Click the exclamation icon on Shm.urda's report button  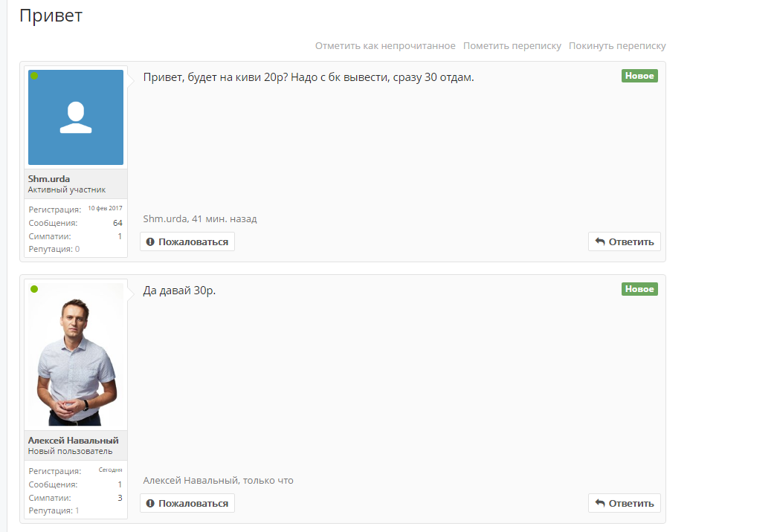(150, 241)
